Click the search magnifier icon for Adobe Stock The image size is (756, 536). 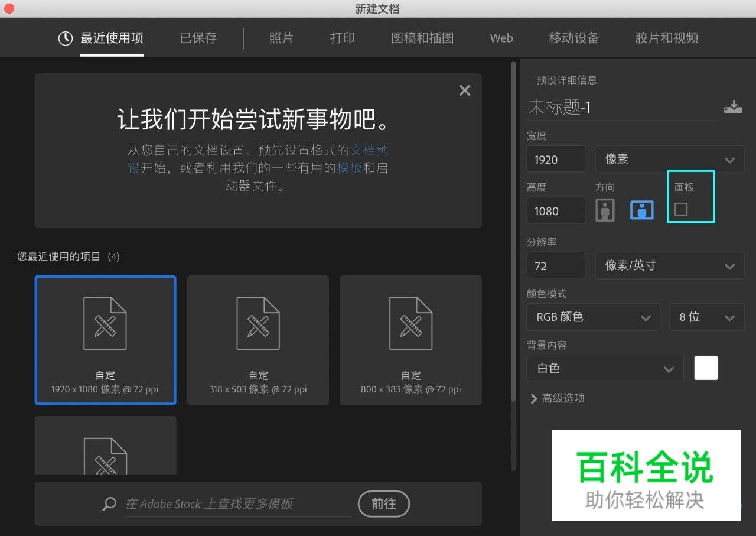coord(109,504)
